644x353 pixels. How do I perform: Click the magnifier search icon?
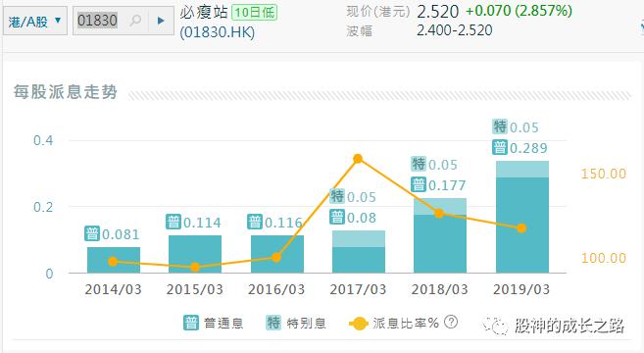(135, 21)
